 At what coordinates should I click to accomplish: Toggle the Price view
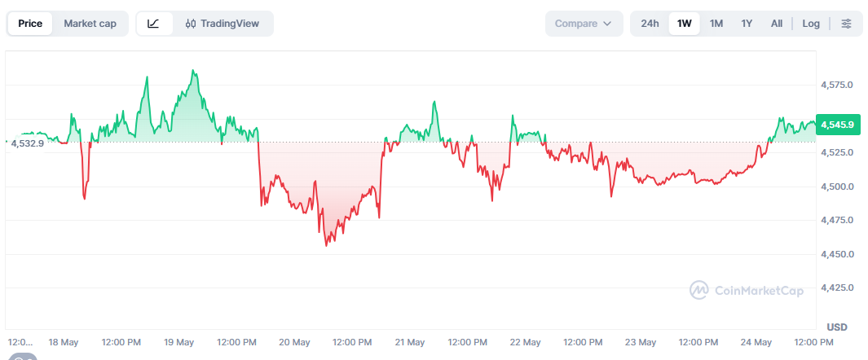click(30, 24)
